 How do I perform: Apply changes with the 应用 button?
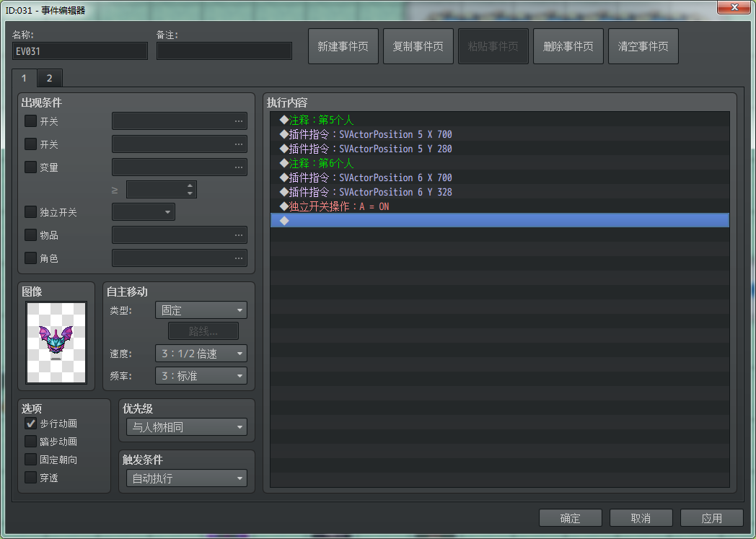click(x=712, y=518)
